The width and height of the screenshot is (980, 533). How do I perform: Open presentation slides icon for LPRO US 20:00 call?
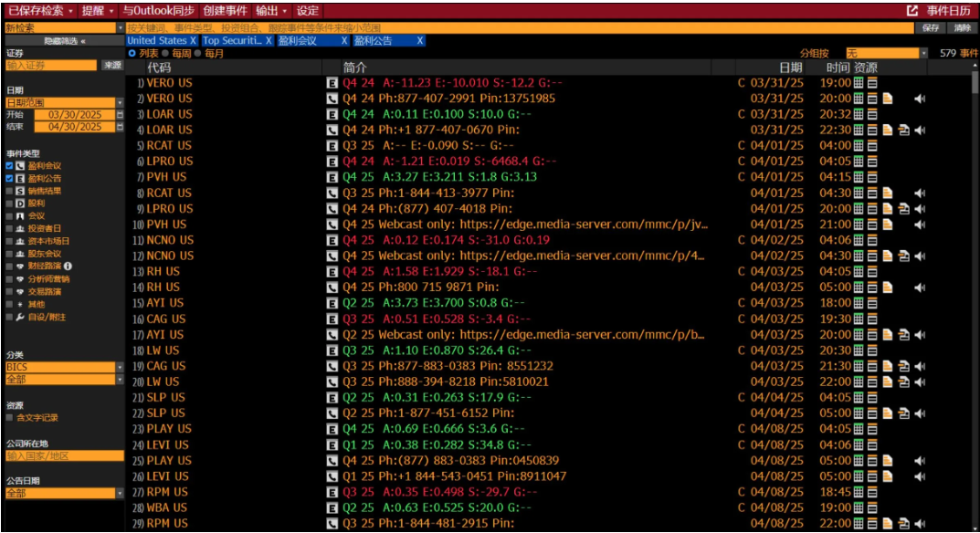click(903, 209)
